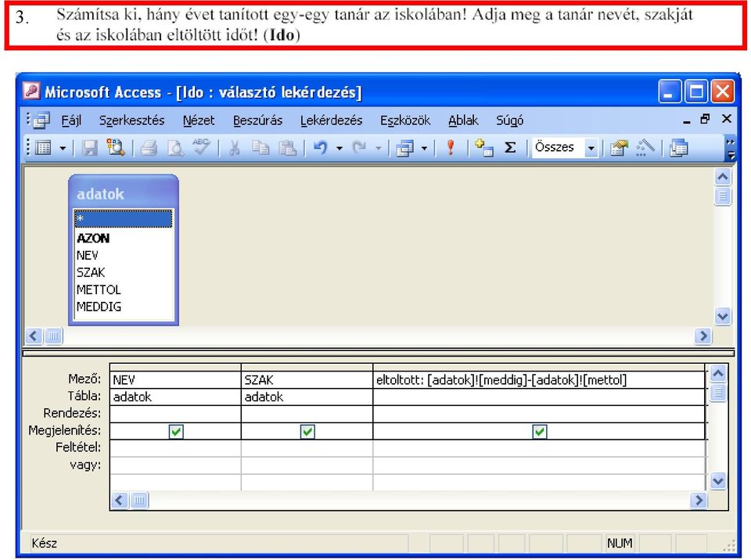Image resolution: width=751 pixels, height=560 pixels.
Task: Click the Build expression wand icon
Action: coord(645,148)
